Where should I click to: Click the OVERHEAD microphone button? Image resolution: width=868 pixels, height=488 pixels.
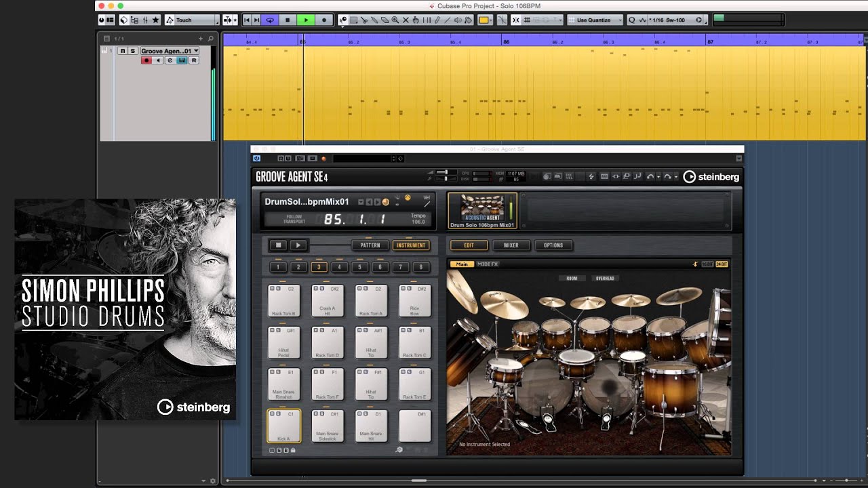click(x=604, y=279)
